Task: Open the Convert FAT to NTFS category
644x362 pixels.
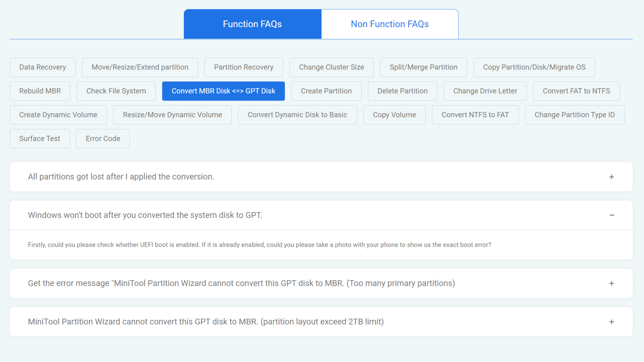Action: click(x=576, y=91)
